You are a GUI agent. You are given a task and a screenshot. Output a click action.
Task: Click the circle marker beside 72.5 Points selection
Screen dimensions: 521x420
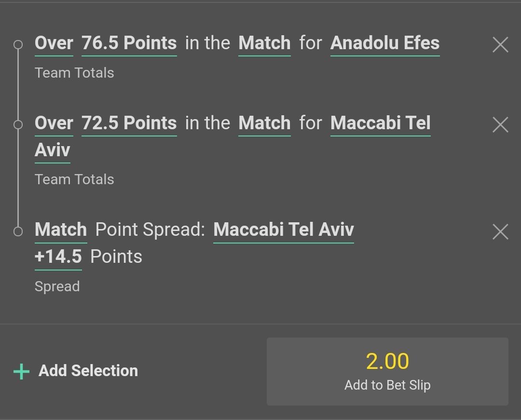(x=18, y=125)
